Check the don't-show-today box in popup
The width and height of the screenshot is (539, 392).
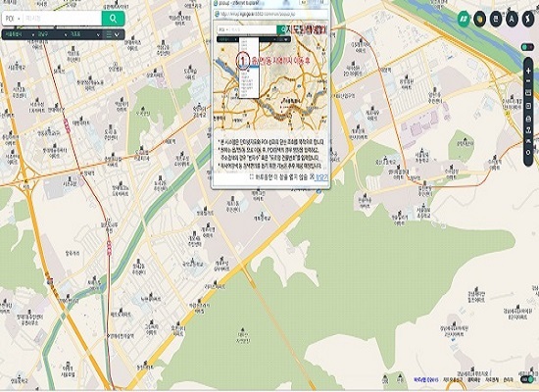(x=252, y=177)
